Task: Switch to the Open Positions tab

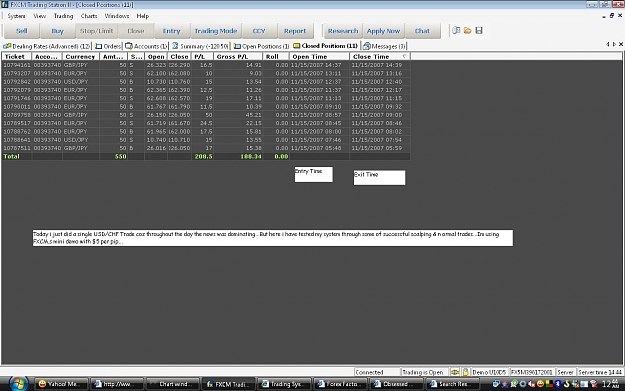Action: (261, 46)
